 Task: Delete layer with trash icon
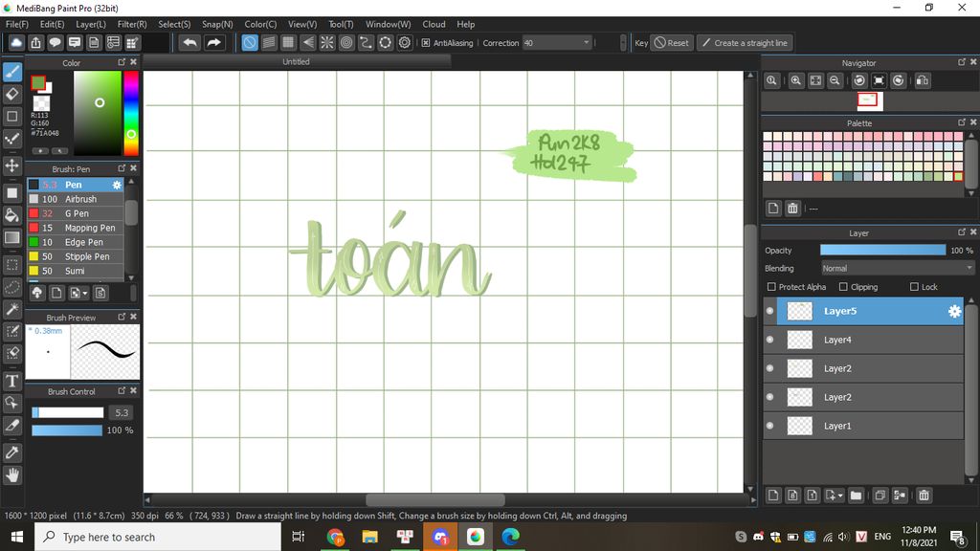924,496
